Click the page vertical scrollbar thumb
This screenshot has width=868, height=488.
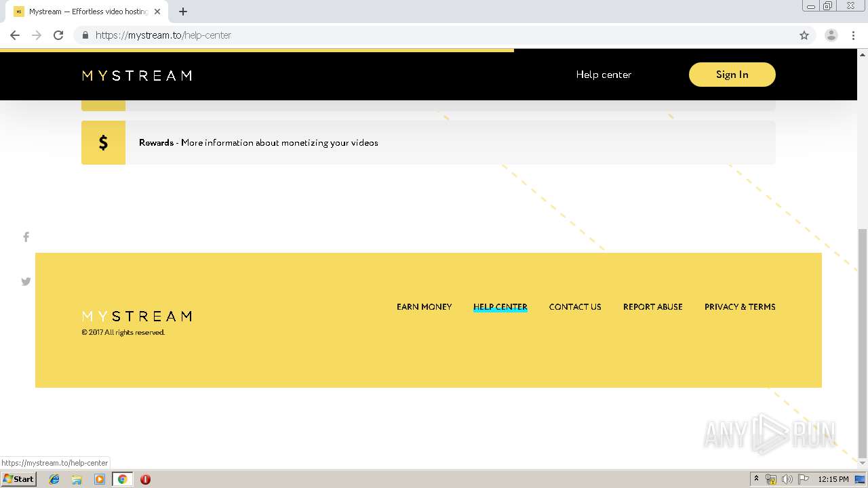tap(863, 343)
